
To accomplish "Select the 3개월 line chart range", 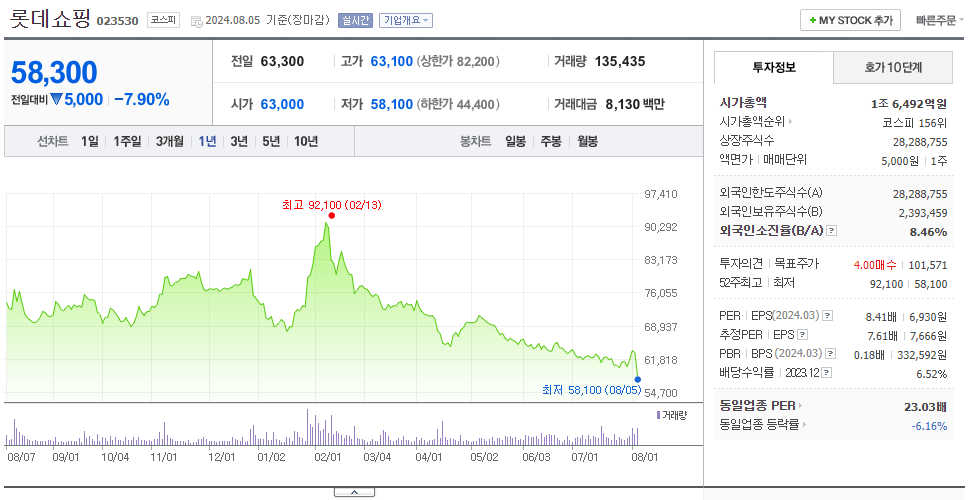I will tap(170, 141).
